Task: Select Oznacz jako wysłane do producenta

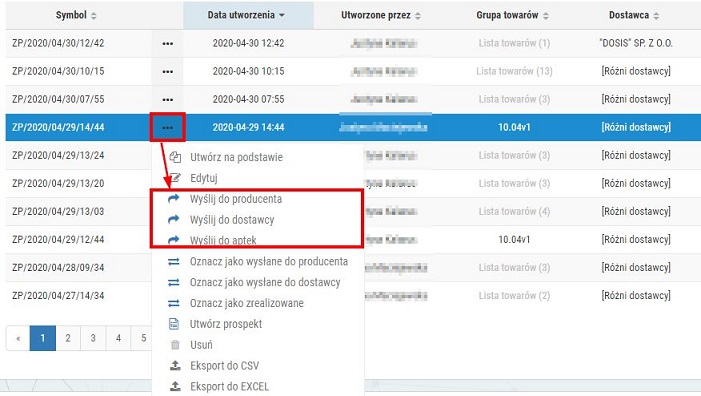Action: click(x=269, y=261)
